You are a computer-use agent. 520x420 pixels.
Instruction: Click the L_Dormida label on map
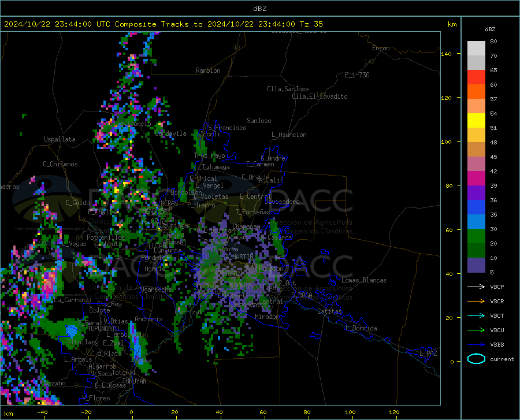tap(361, 328)
